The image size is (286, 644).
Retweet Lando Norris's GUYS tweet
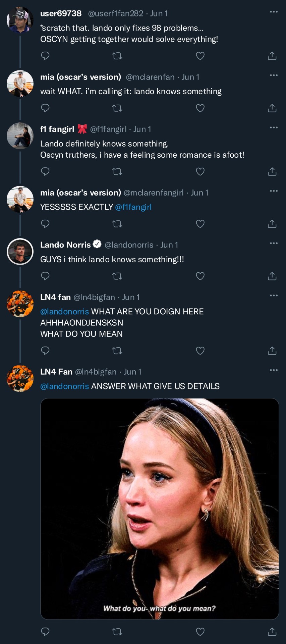pos(117,276)
